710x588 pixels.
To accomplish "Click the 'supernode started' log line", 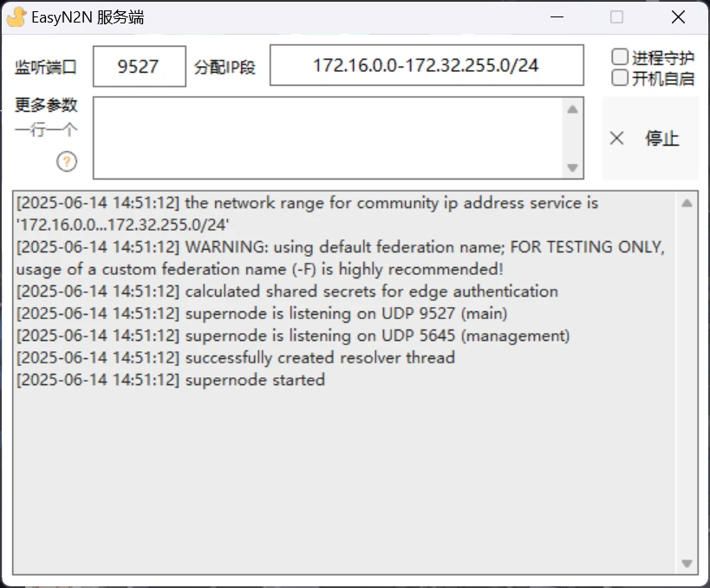I will (x=171, y=380).
